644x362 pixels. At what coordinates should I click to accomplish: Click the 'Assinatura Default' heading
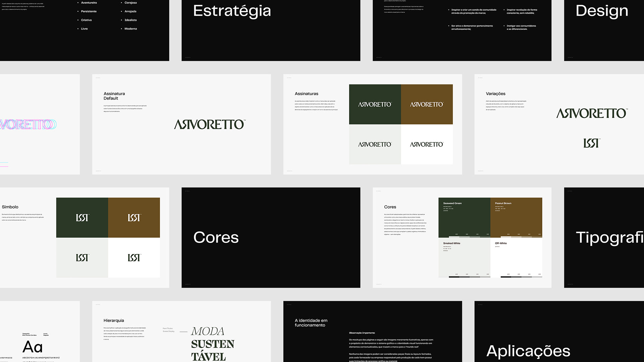[x=114, y=96]
